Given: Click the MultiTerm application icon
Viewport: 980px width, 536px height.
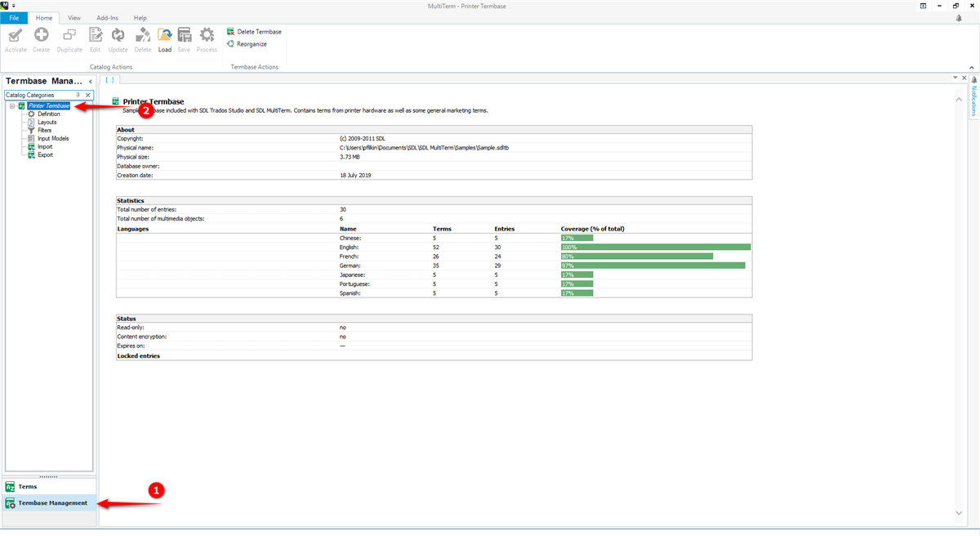Looking at the screenshot, I should (5, 5).
